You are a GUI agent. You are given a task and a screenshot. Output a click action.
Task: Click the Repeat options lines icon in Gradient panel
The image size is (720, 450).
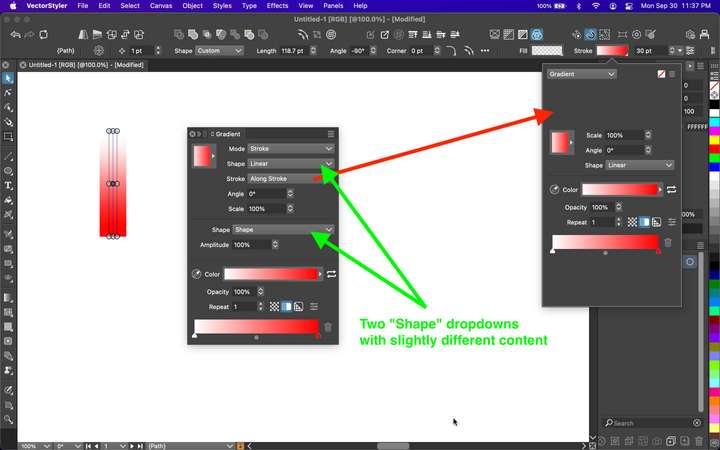(x=314, y=306)
